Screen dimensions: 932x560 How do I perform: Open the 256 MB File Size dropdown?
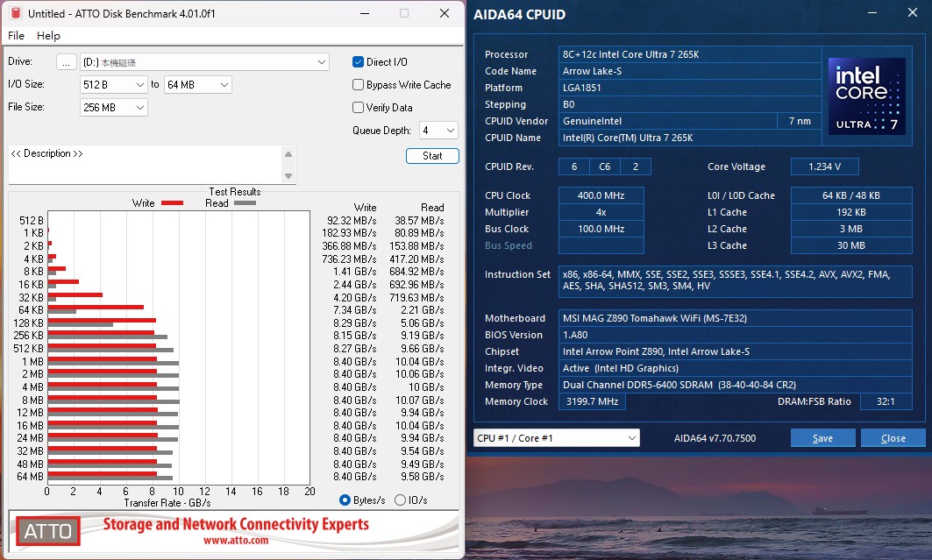click(113, 108)
